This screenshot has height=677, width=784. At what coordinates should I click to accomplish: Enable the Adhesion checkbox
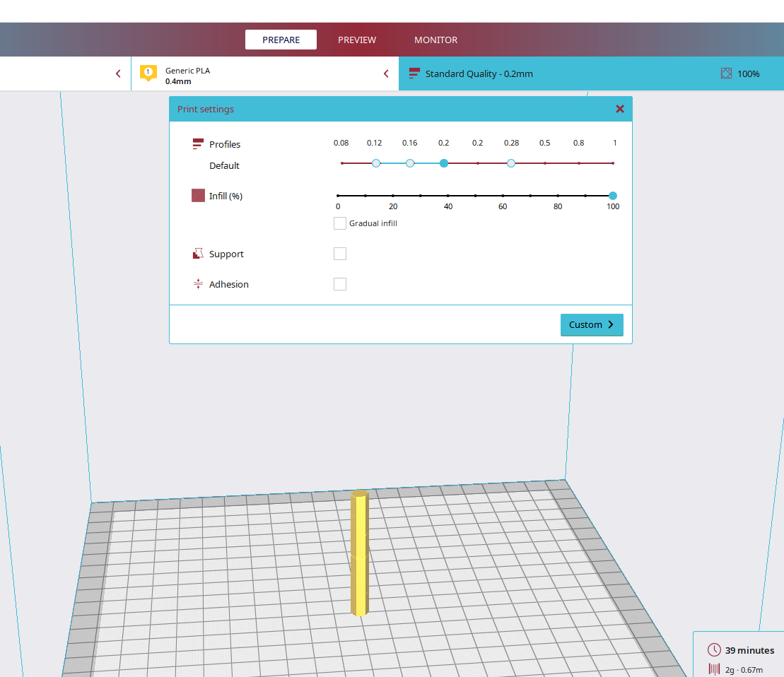point(340,284)
